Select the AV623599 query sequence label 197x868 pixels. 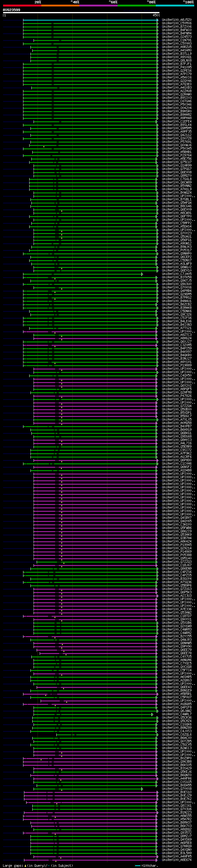11,10
